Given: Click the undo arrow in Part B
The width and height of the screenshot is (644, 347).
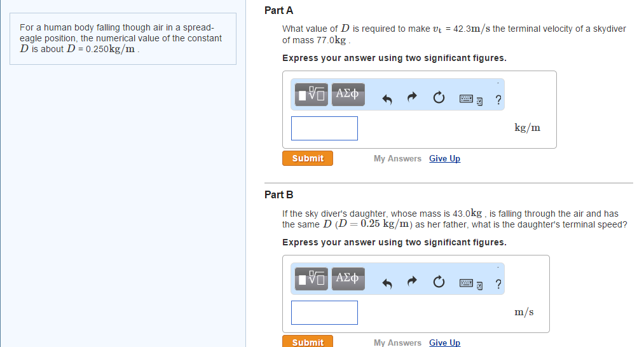Looking at the screenshot, I should [x=387, y=283].
